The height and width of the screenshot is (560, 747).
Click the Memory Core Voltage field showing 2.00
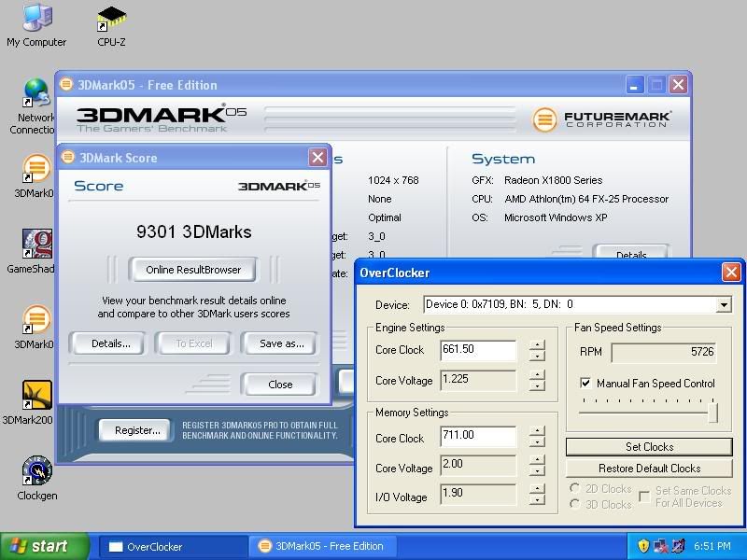tap(478, 465)
